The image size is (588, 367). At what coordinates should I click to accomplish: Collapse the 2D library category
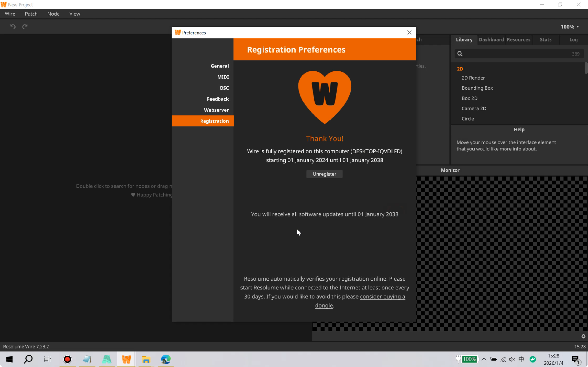(x=460, y=69)
